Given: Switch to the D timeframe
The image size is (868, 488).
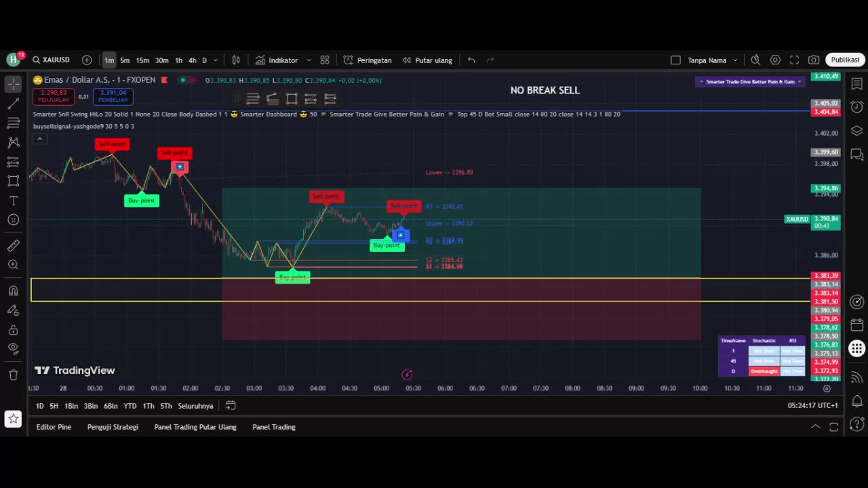Looking at the screenshot, I should point(204,60).
